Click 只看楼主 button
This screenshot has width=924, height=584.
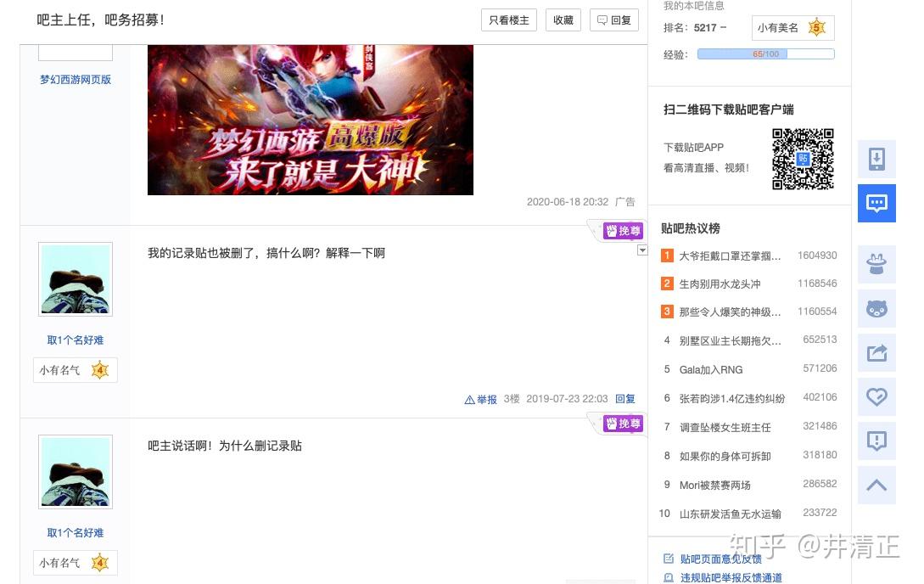[x=508, y=20]
